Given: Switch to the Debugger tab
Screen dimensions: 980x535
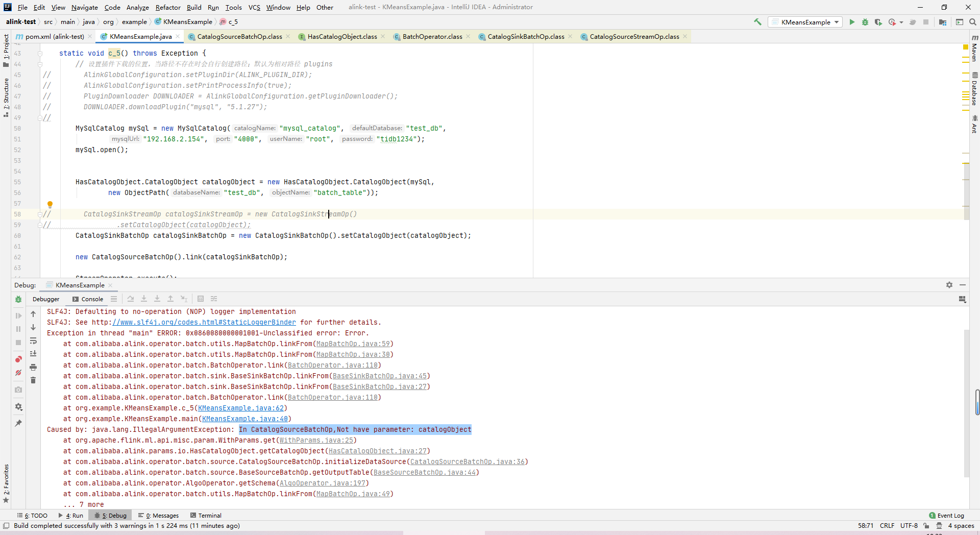Looking at the screenshot, I should pyautogui.click(x=46, y=299).
